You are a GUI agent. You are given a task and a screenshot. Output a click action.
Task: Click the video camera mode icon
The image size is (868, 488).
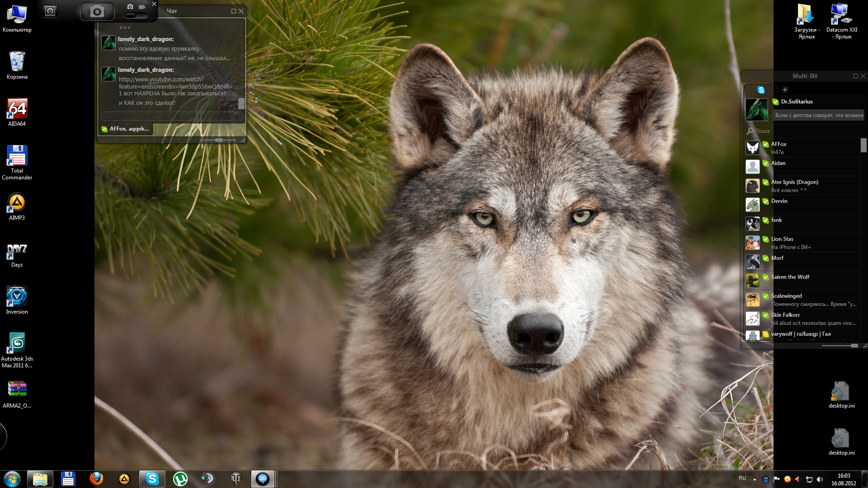point(142,7)
